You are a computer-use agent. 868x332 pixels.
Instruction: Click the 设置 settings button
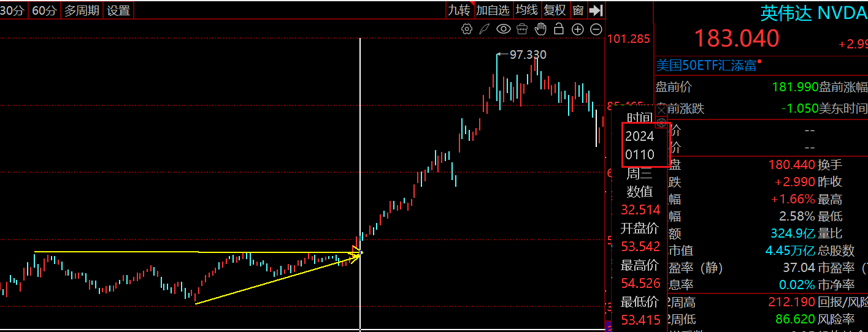118,10
